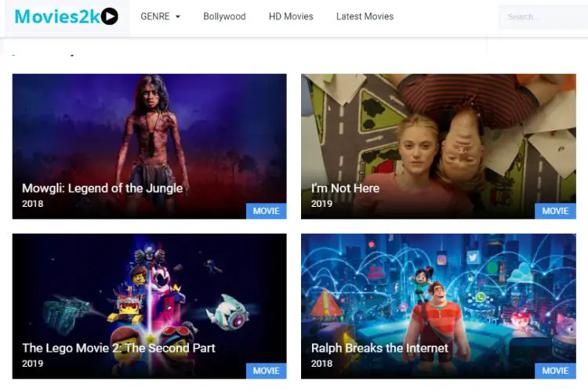Click the Movies2k play logo icon
This screenshot has height=391, width=588.
tap(110, 16)
